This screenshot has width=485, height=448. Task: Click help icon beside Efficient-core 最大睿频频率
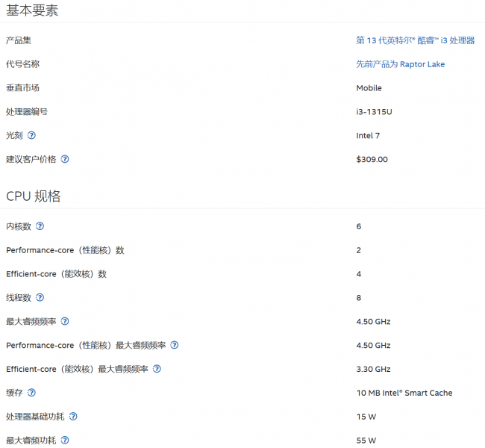click(157, 369)
